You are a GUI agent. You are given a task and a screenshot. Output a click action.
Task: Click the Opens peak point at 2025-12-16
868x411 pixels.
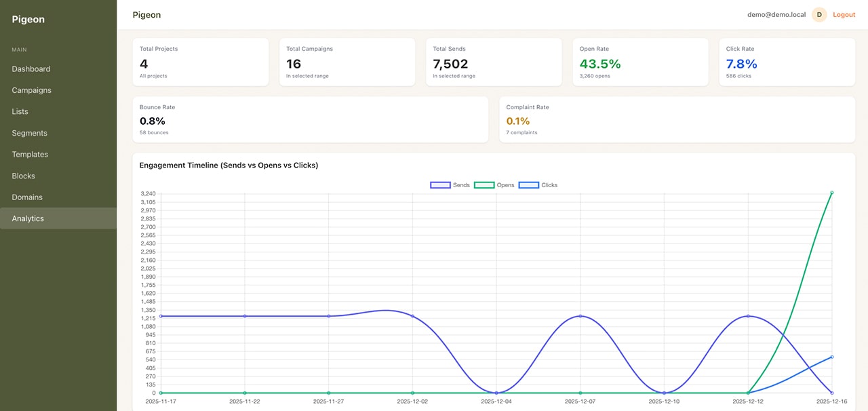[831, 192]
